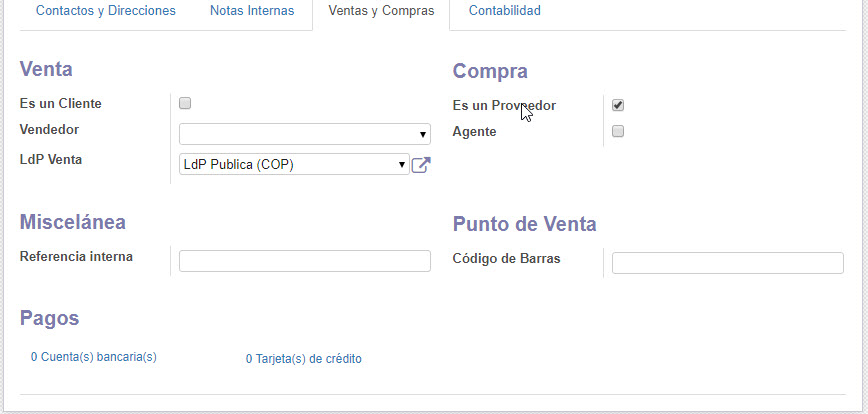Switch to Contactos y Direcciones tab
This screenshot has width=868, height=414.
105,11
